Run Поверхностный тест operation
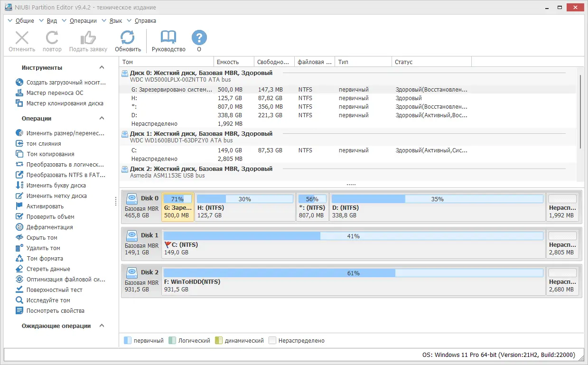Screen dimensions: 588x365 point(49,290)
